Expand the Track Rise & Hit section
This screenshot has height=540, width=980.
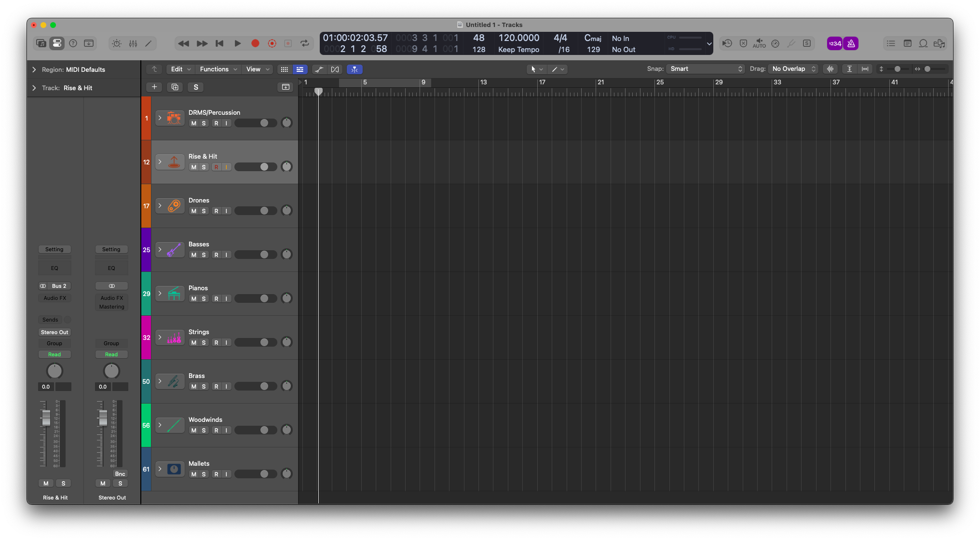coord(34,88)
